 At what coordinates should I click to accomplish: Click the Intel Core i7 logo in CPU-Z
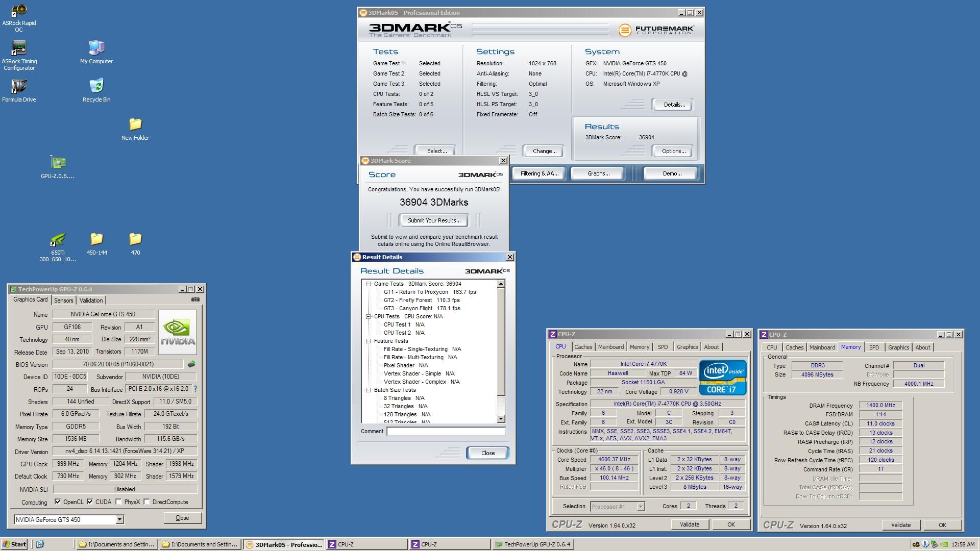tap(723, 377)
